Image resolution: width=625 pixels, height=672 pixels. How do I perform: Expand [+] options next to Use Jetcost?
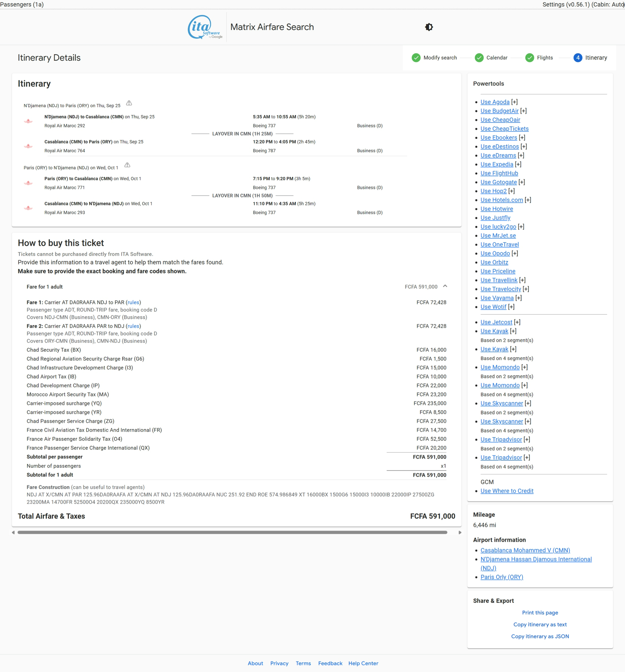coord(517,322)
